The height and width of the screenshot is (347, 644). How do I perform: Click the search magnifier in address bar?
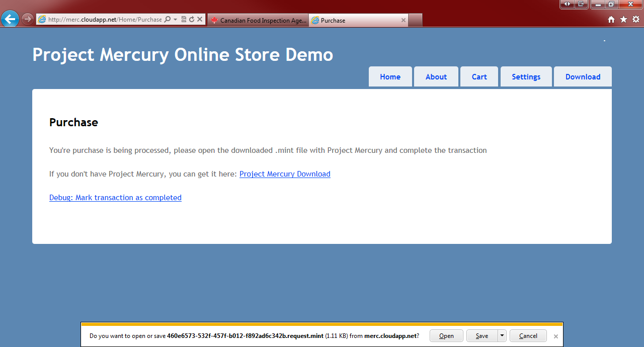[x=168, y=20]
